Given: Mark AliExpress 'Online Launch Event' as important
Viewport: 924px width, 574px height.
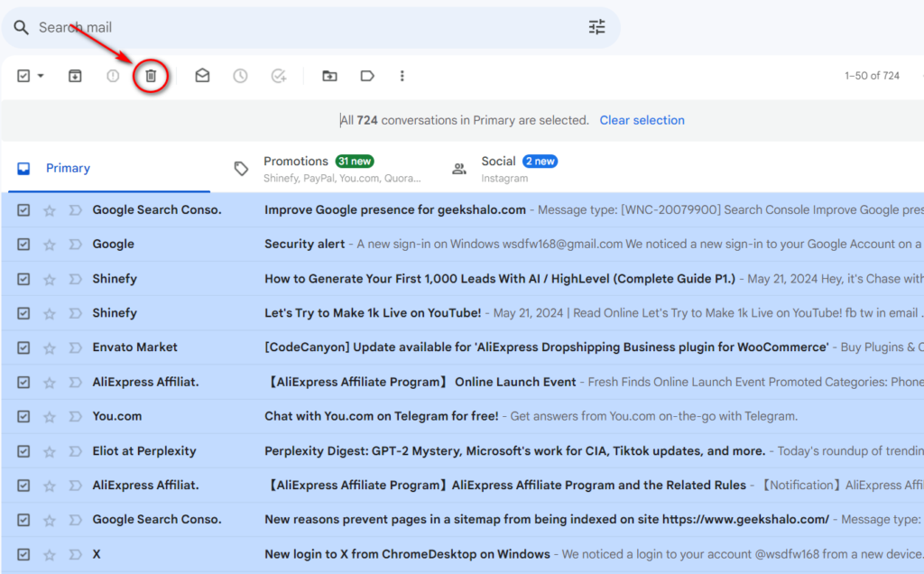Looking at the screenshot, I should click(75, 382).
